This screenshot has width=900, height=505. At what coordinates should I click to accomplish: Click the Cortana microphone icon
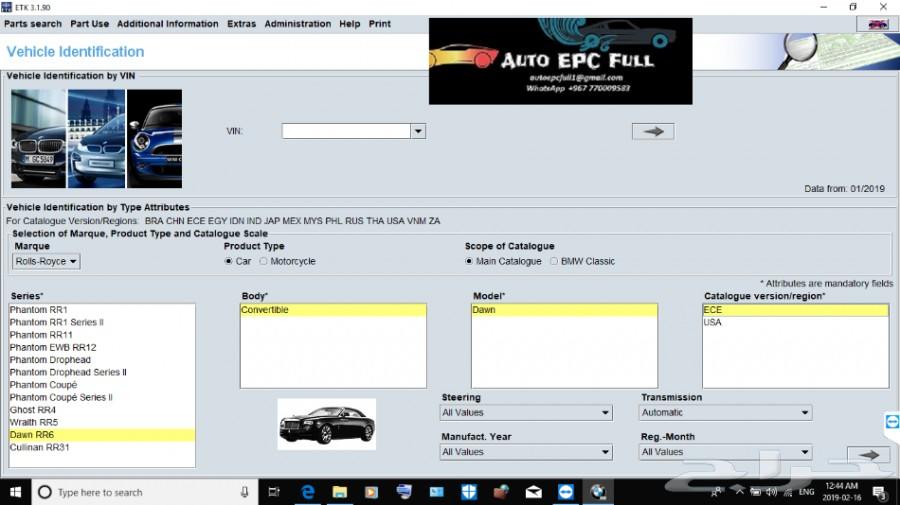pyautogui.click(x=245, y=492)
